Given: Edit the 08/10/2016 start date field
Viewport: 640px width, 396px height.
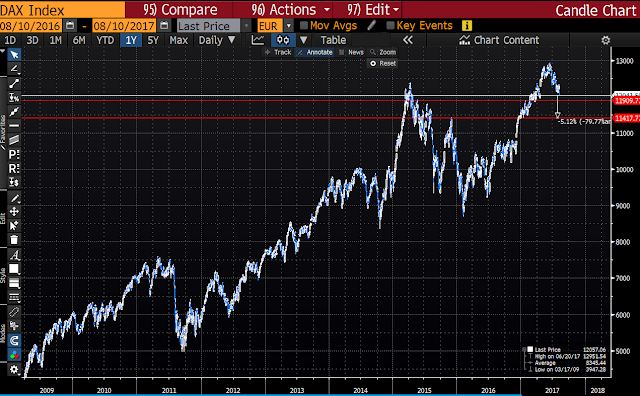Looking at the screenshot, I should tap(30, 26).
